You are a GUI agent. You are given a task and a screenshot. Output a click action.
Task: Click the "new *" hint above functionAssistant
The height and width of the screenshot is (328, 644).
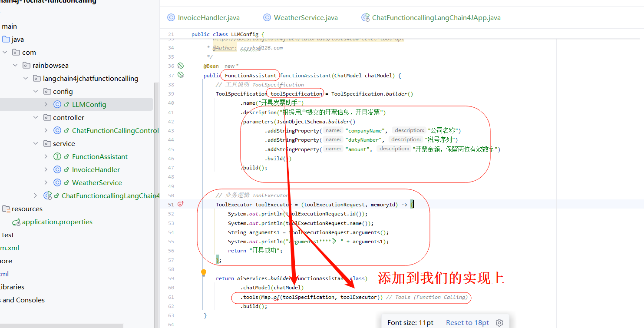coord(231,66)
